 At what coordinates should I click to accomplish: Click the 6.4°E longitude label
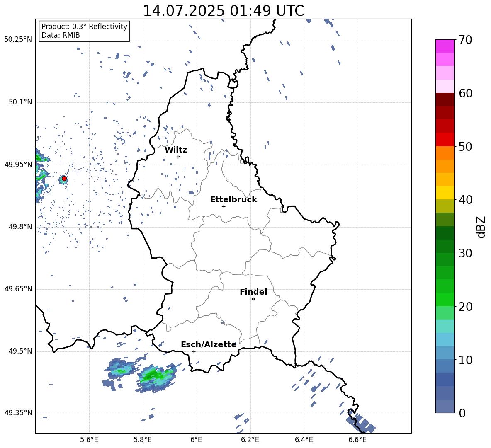[x=304, y=440]
